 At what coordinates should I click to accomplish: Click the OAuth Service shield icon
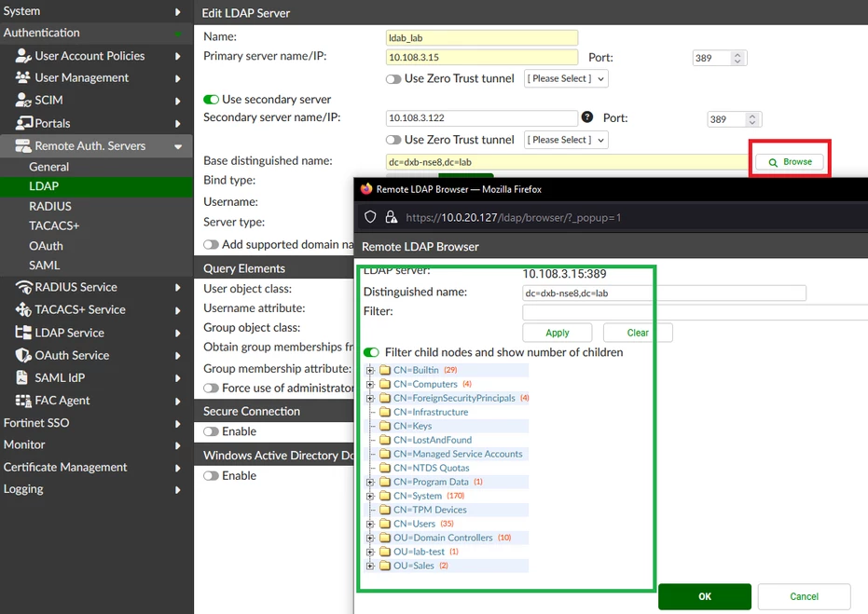point(23,355)
